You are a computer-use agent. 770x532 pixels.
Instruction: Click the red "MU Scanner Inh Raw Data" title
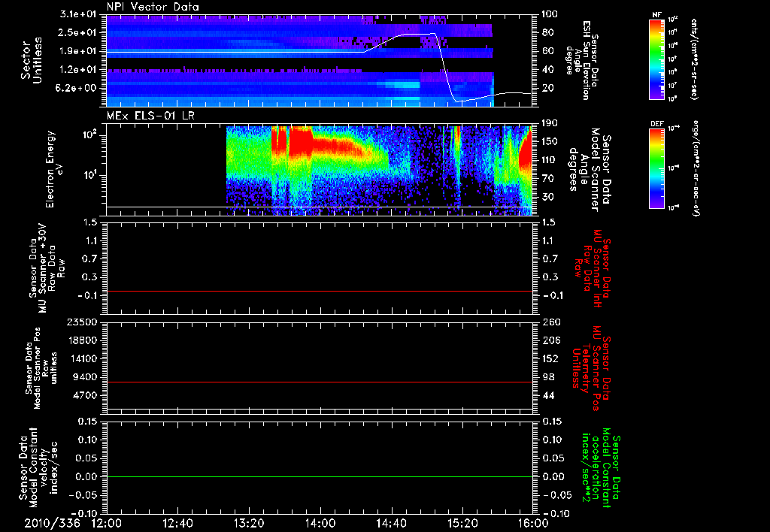tap(593, 269)
